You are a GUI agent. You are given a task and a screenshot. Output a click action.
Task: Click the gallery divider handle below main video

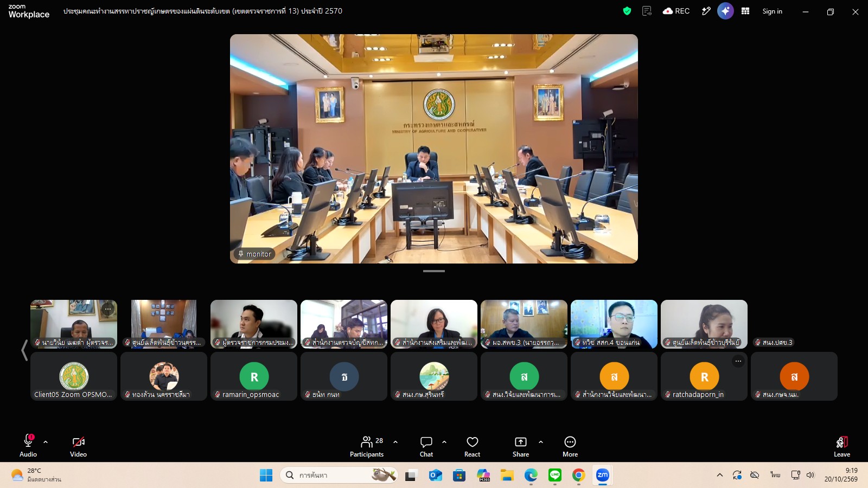[x=434, y=271]
